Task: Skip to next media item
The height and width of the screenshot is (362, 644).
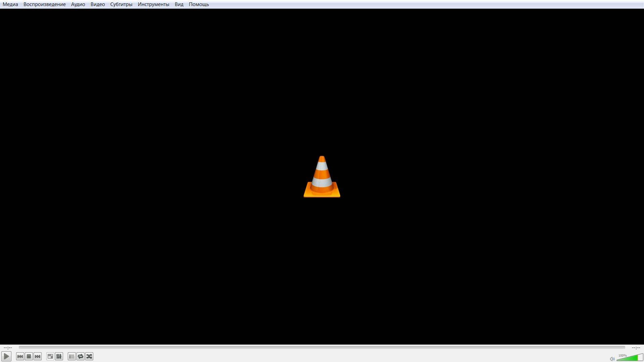Action: point(38,356)
